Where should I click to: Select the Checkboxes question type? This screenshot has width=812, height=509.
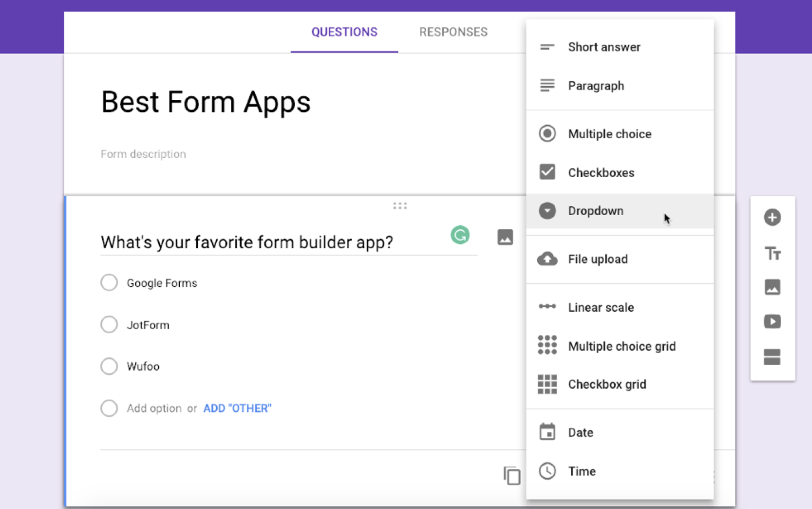click(x=601, y=172)
